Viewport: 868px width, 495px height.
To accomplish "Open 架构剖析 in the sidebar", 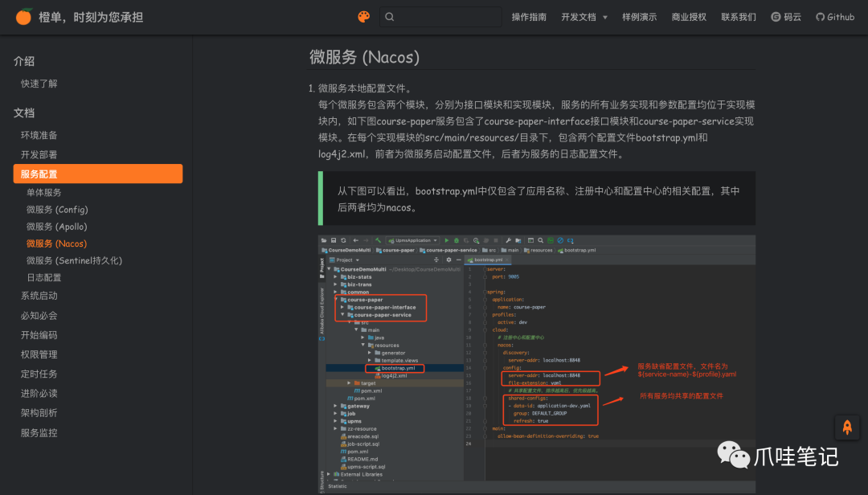I will click(x=39, y=412).
